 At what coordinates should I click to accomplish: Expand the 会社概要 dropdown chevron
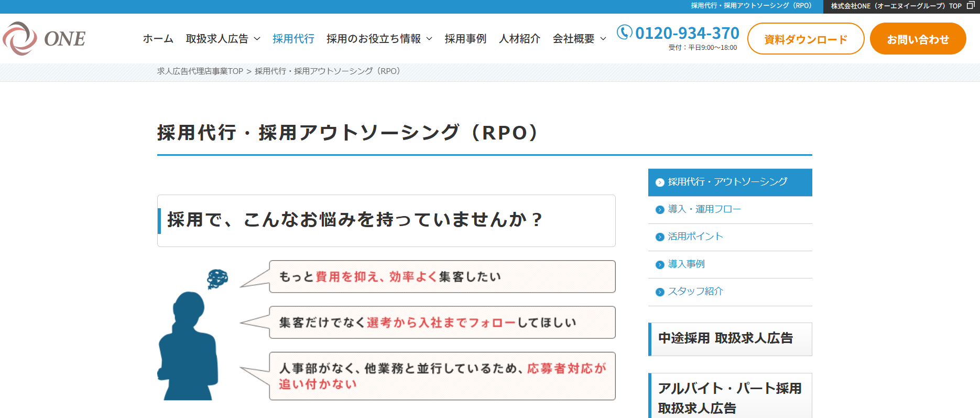click(603, 39)
